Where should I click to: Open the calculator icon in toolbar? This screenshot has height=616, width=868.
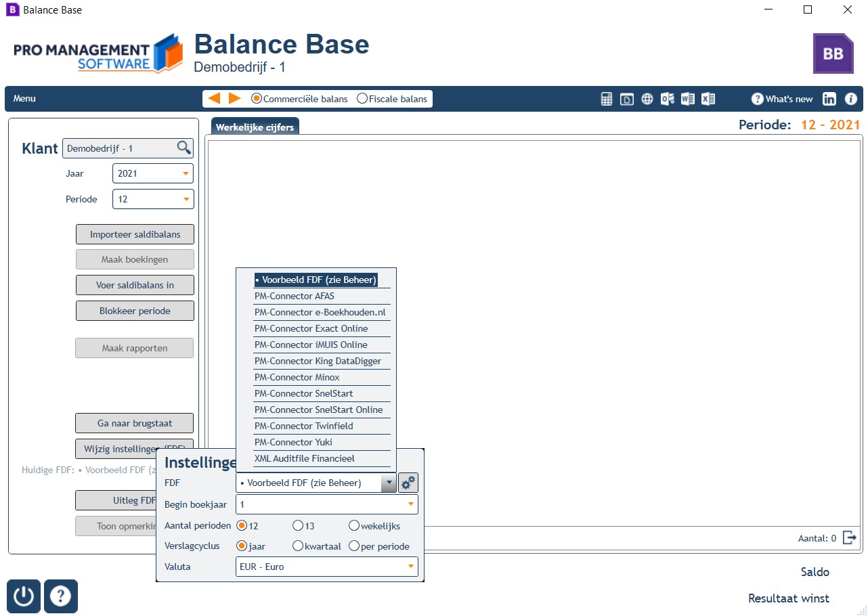tap(607, 99)
